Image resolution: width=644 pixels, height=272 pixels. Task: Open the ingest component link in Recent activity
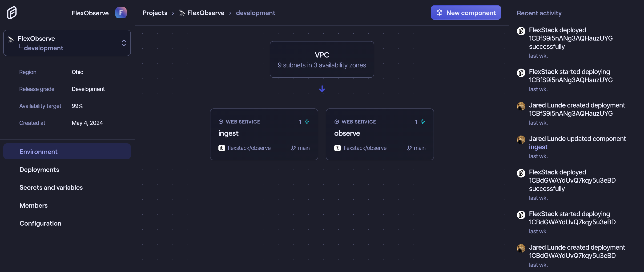click(538, 147)
